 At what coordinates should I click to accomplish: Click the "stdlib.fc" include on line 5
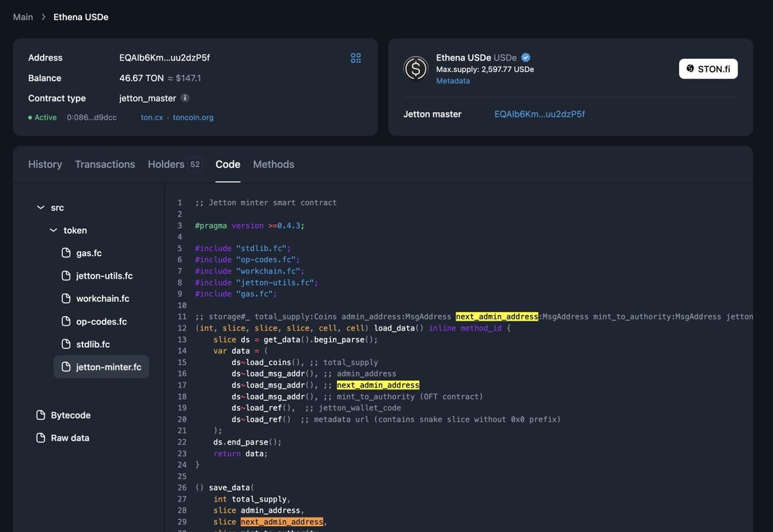point(263,249)
